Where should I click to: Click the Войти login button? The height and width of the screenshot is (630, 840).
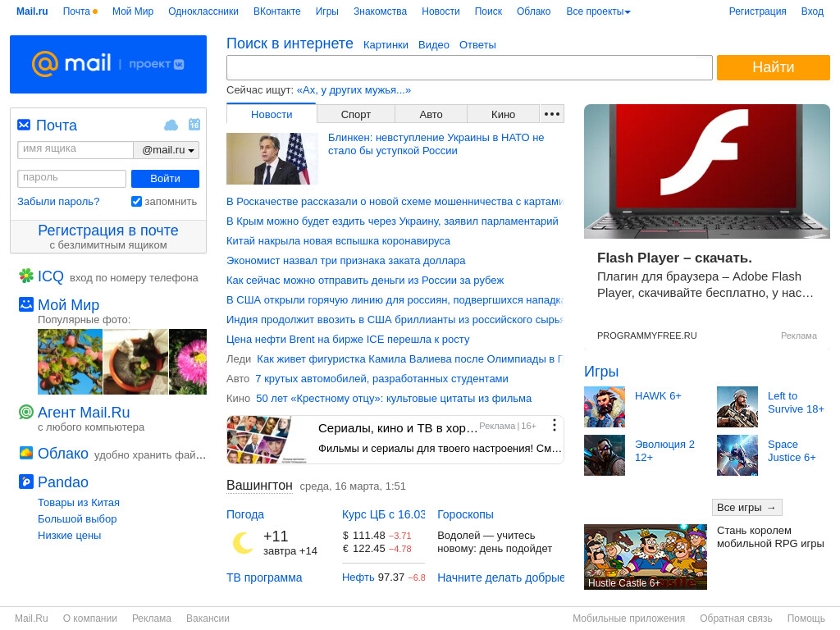pyautogui.click(x=165, y=178)
